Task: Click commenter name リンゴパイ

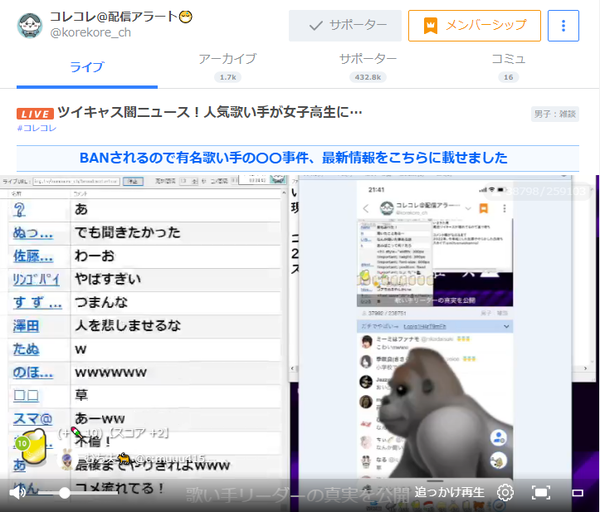Action: 36,279
